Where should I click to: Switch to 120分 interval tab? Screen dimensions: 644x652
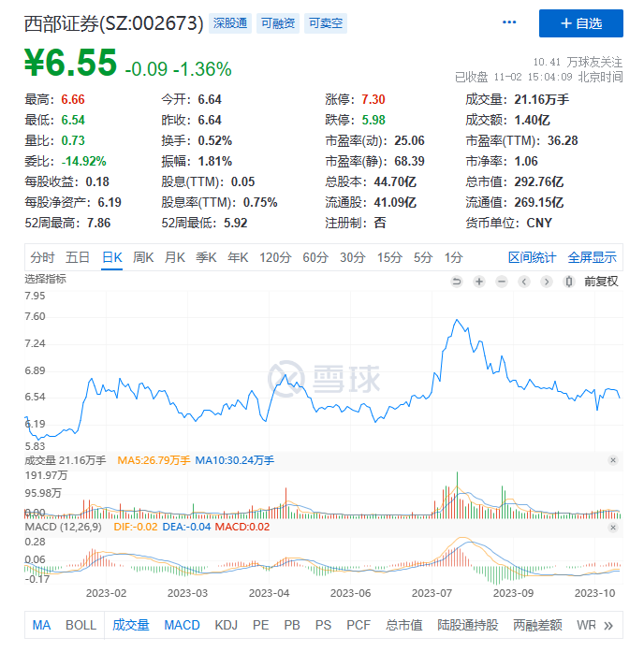point(275,257)
